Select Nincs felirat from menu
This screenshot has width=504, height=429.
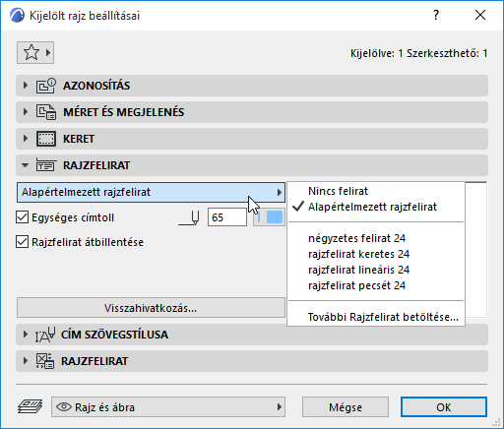376,191
